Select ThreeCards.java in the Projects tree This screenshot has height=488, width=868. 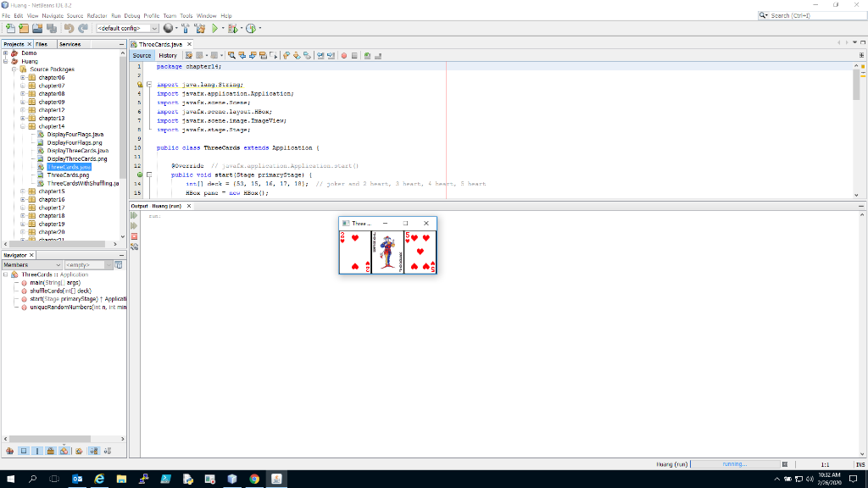(70, 166)
